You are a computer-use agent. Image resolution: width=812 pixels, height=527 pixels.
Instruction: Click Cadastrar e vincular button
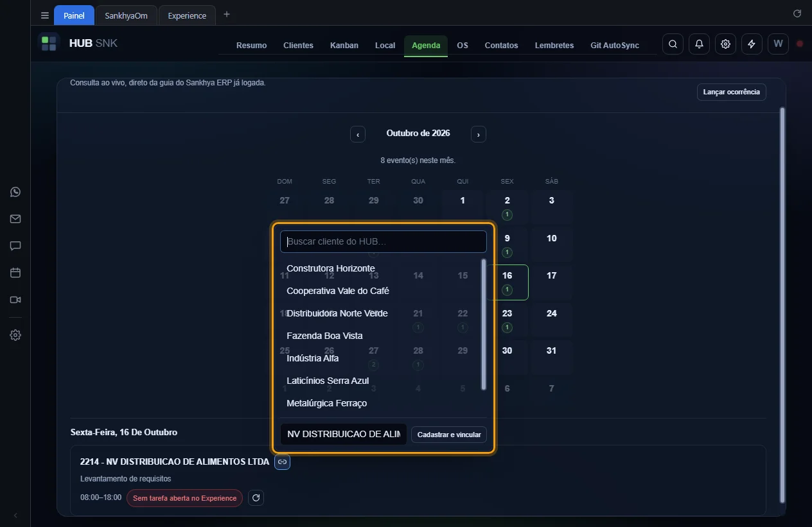[449, 435]
